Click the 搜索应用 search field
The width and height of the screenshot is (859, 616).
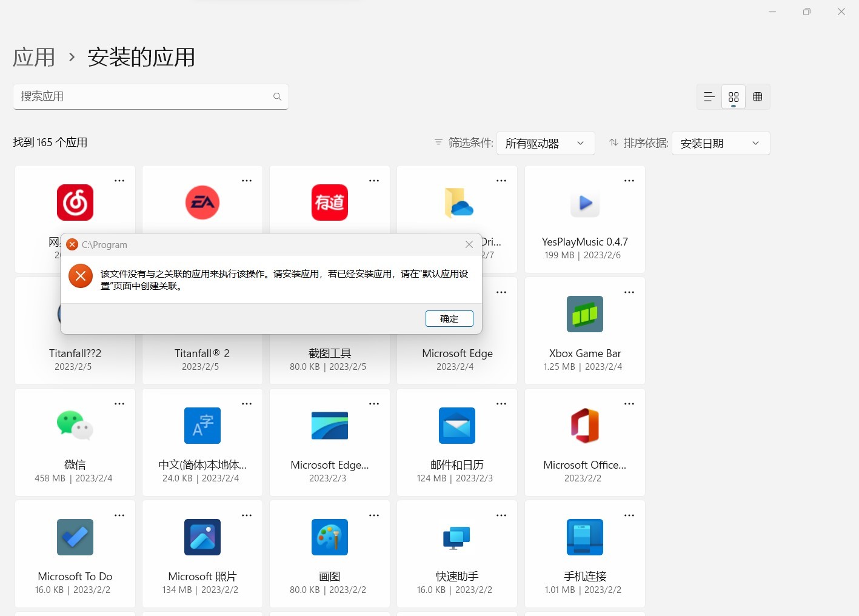151,96
